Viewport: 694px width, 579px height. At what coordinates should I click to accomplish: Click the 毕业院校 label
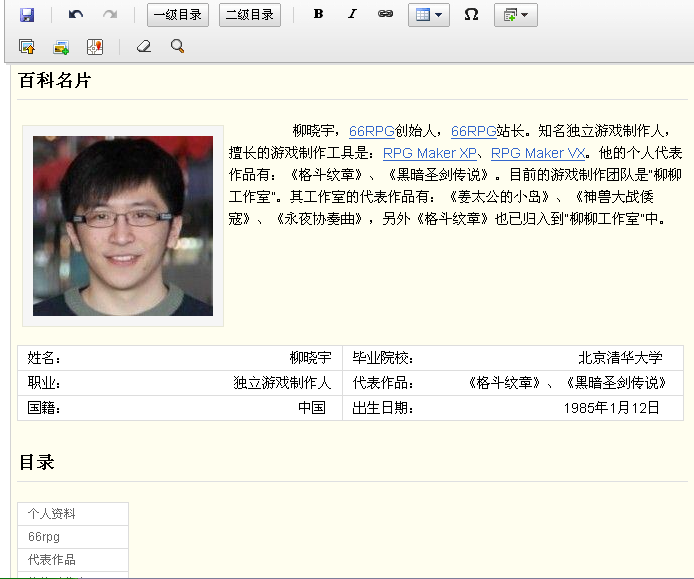pyautogui.click(x=383, y=358)
